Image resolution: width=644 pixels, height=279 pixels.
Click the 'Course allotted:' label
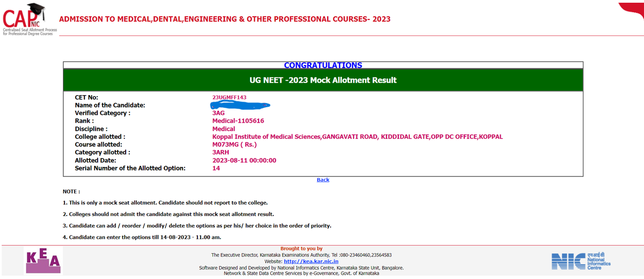coord(99,145)
